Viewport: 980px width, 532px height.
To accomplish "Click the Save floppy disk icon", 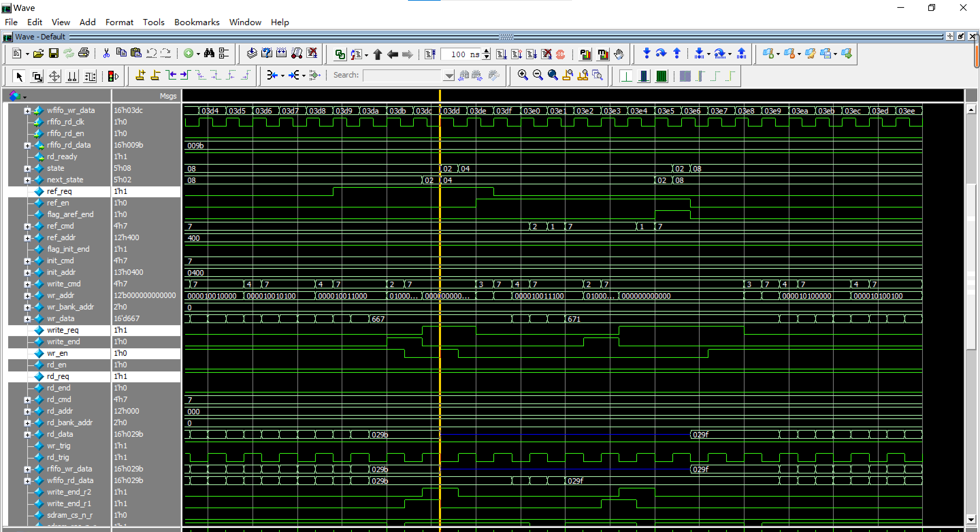I will pos(54,54).
